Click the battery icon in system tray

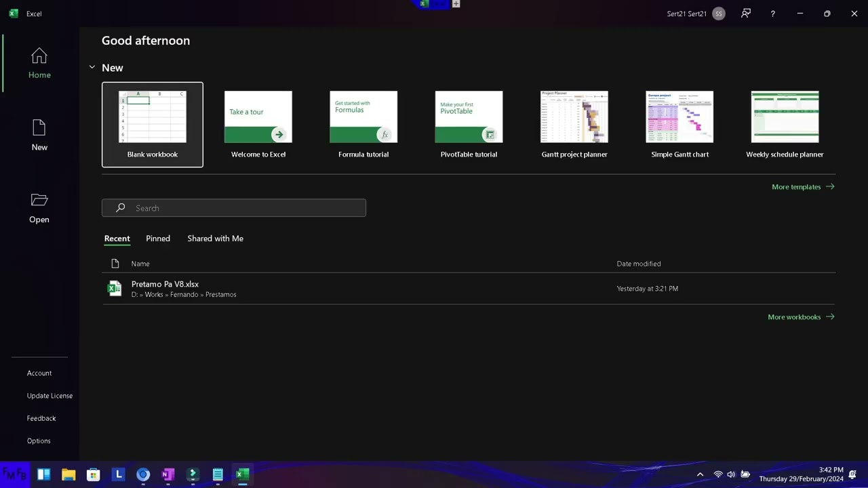[x=745, y=474]
